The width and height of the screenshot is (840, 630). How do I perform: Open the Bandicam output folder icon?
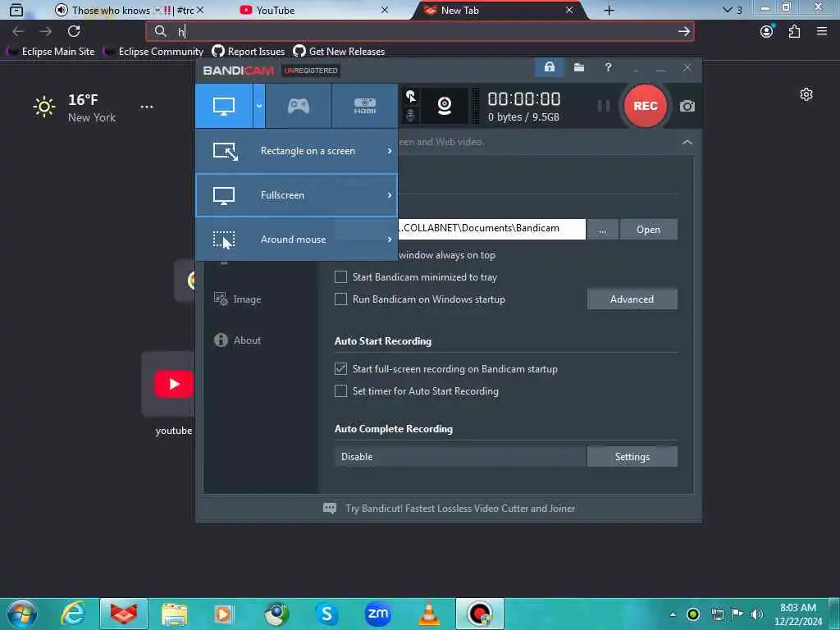coord(578,67)
